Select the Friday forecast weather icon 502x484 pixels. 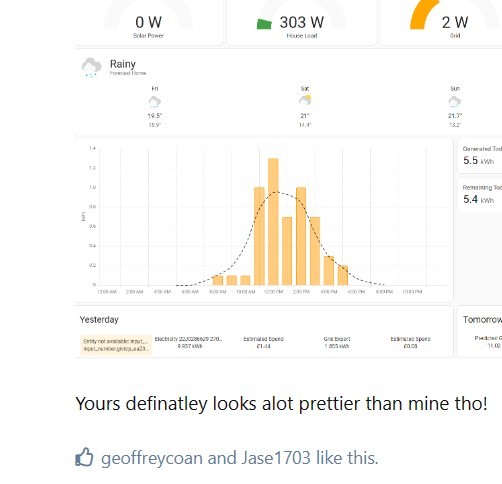pos(155,102)
